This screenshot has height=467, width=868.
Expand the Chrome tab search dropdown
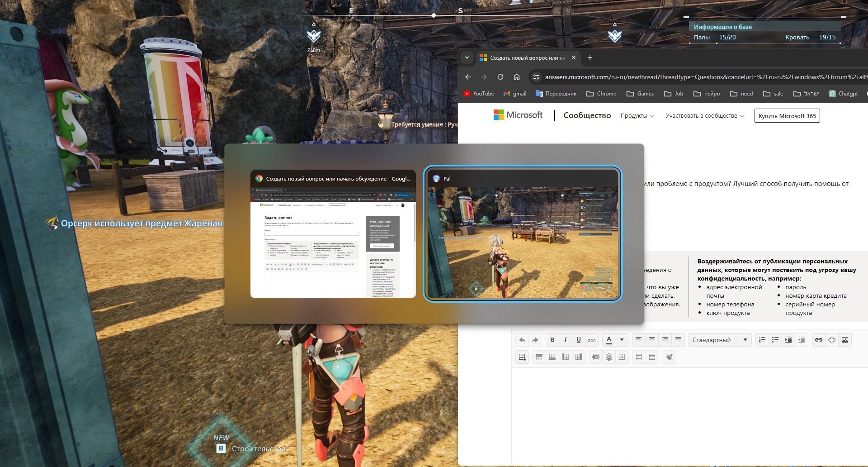(x=467, y=57)
